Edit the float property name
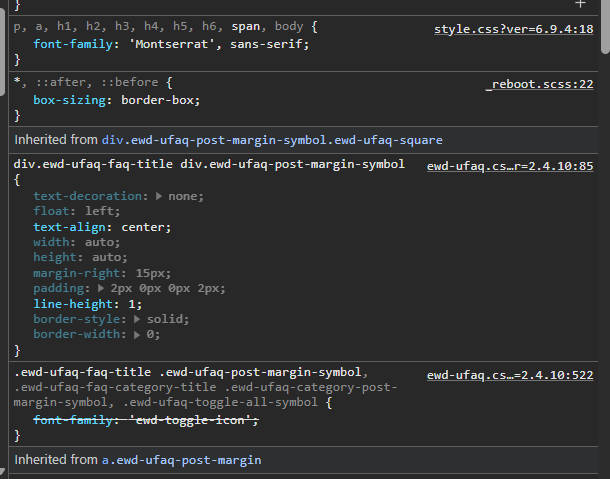Image resolution: width=610 pixels, height=479 pixels. 51,211
